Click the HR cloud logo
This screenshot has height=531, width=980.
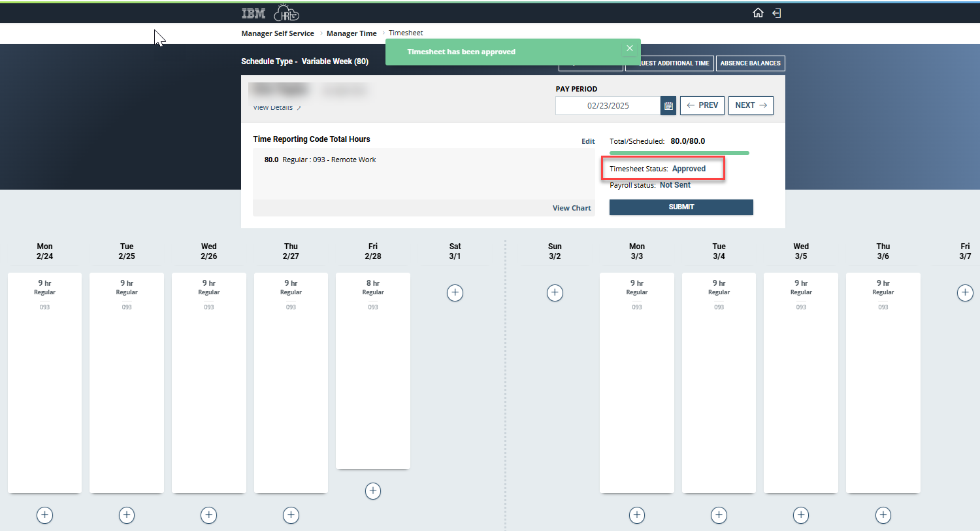(x=286, y=12)
